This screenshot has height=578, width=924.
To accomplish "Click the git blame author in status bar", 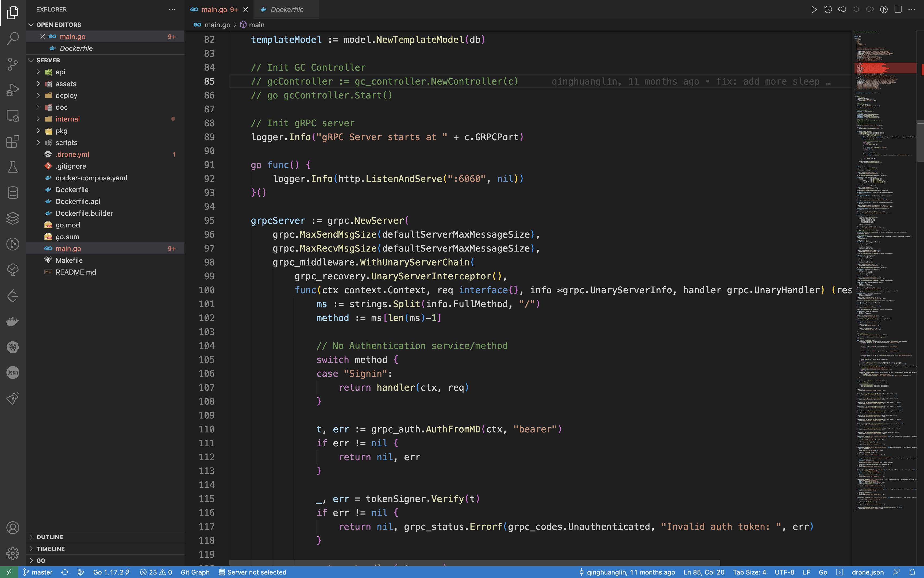I will tap(627, 572).
